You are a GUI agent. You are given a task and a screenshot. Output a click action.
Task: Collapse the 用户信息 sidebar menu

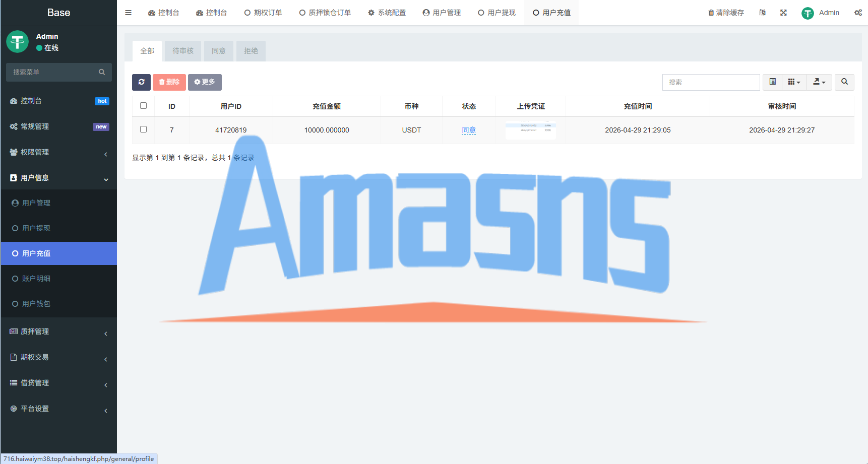pos(59,178)
